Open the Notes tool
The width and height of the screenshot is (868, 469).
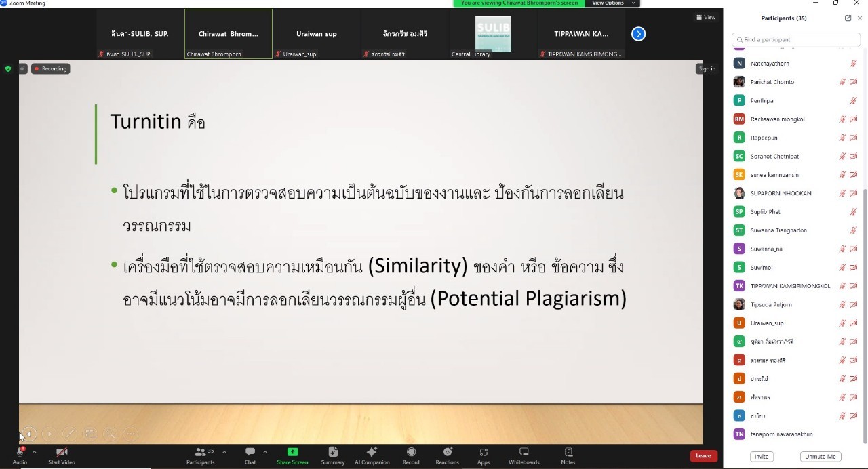pyautogui.click(x=568, y=455)
